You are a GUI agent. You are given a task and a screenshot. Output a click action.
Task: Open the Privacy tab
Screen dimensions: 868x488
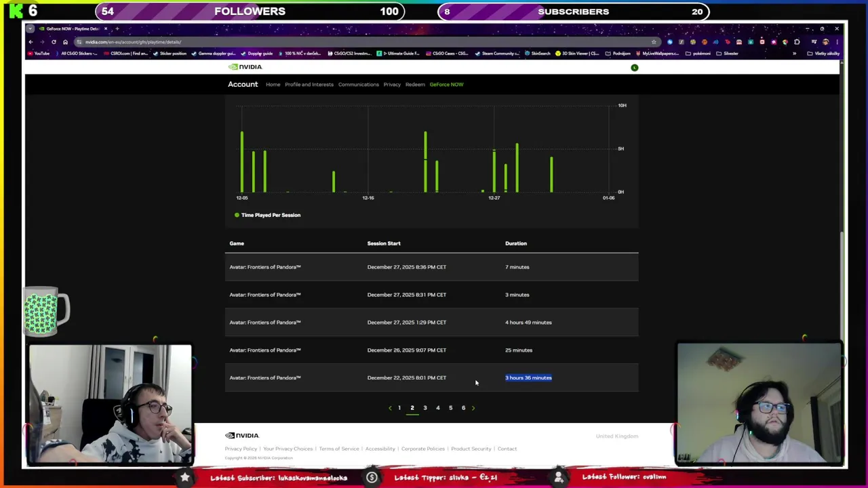pos(392,85)
